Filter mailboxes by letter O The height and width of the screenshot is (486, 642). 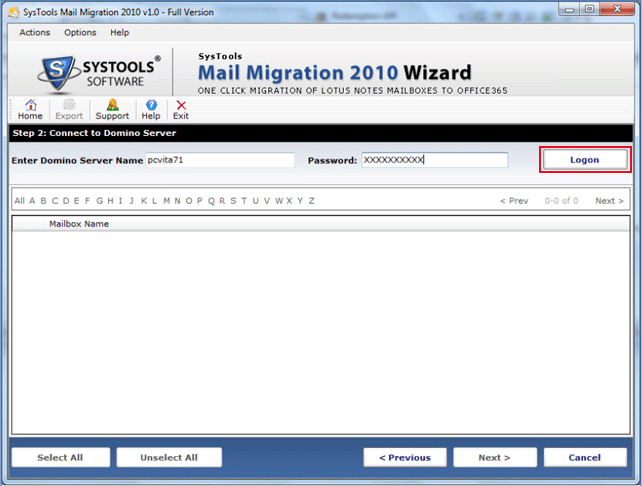point(189,201)
